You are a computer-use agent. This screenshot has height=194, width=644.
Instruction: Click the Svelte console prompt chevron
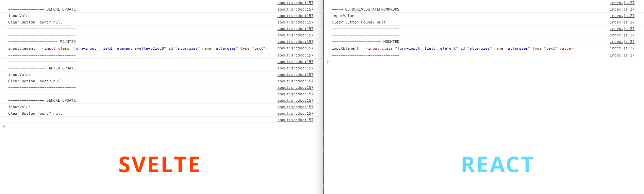[x=4, y=126]
